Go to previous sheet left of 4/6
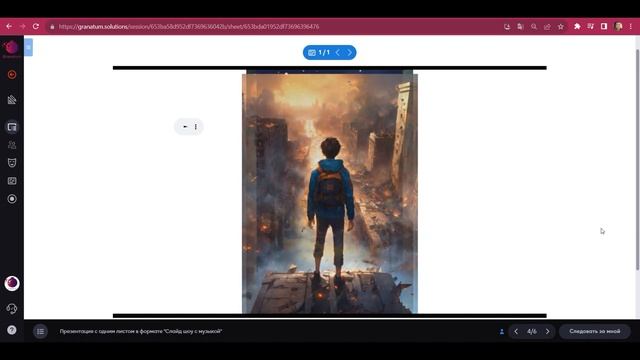640x360 pixels. [x=516, y=331]
